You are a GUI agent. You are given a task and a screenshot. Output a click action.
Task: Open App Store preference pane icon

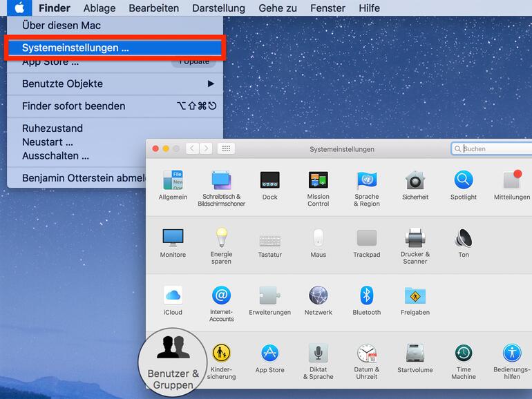tap(269, 358)
